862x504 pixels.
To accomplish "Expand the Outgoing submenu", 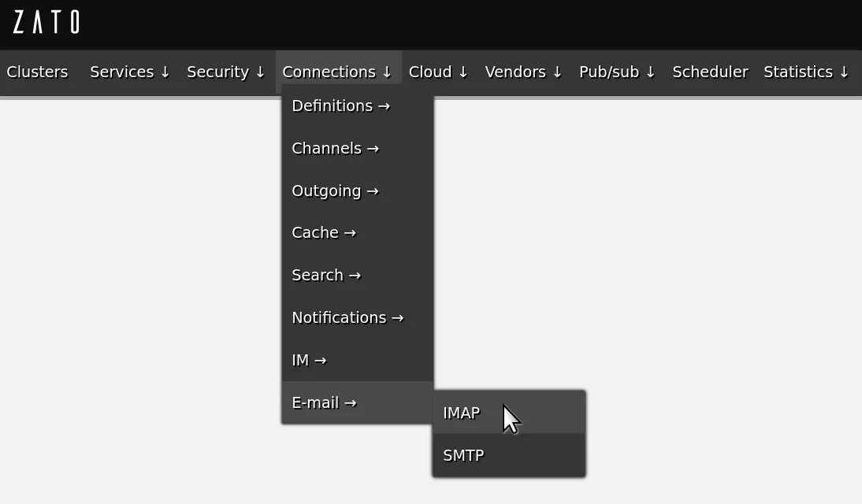I will pyautogui.click(x=335, y=191).
